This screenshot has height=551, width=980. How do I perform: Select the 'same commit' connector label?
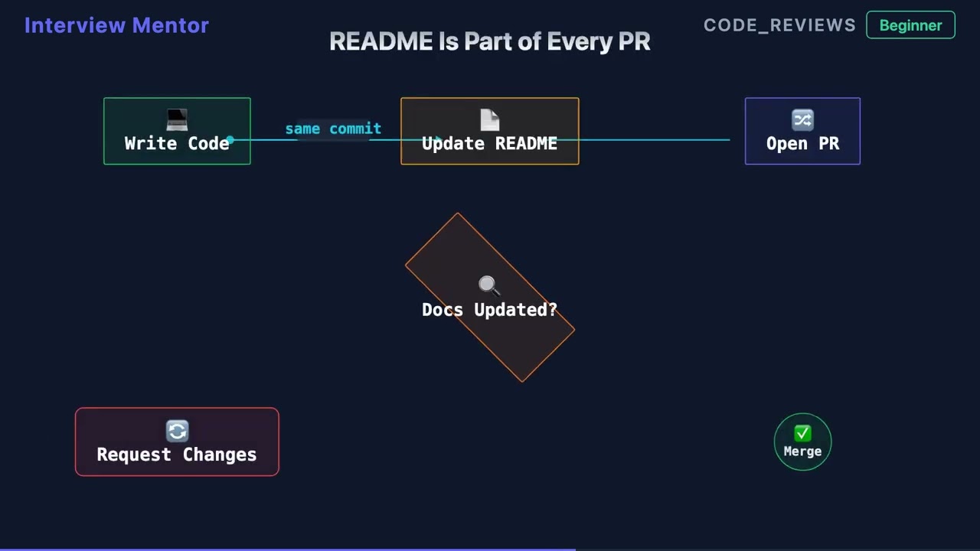[333, 129]
